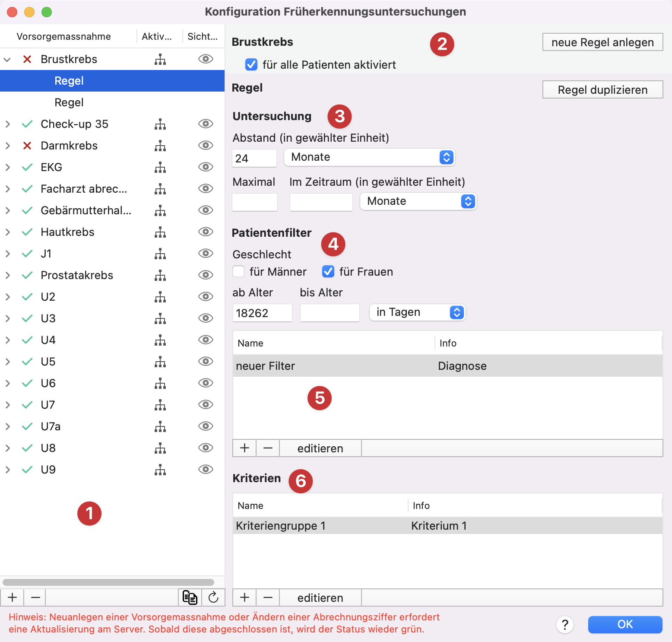672x642 pixels.
Task: Toggle visibility eye for Prostatakrebs
Action: pos(206,275)
